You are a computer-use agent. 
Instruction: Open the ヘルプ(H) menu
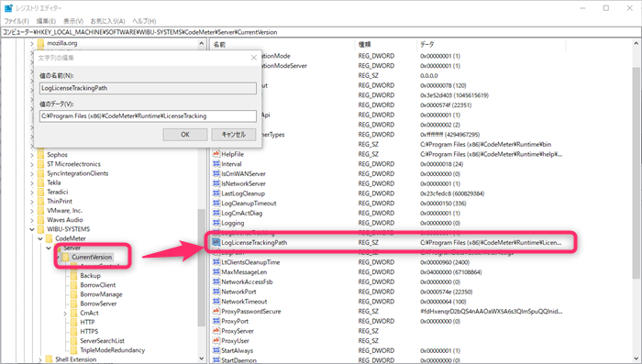(144, 21)
